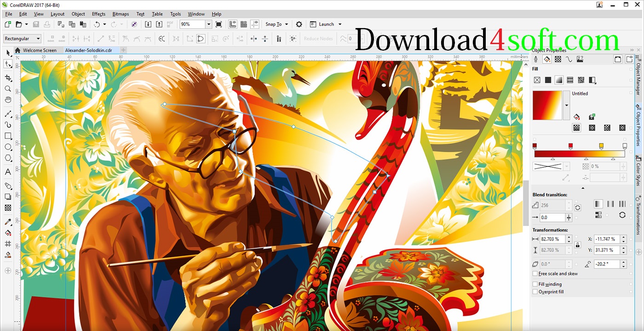The height and width of the screenshot is (331, 644).
Task: Click the Export icon in the toolbar
Action: (x=159, y=24)
